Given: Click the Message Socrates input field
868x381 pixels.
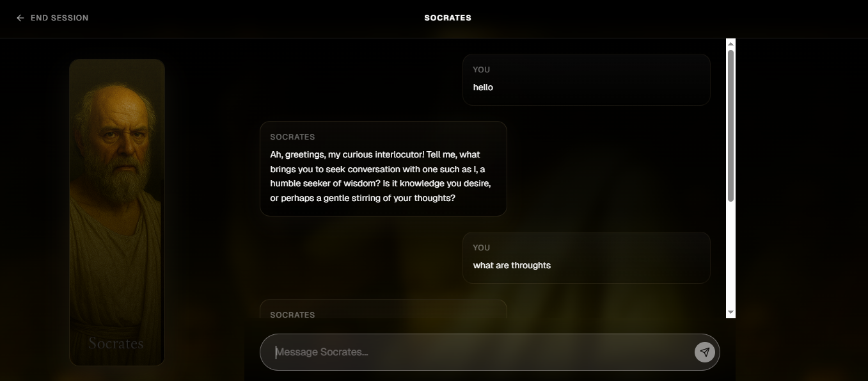Looking at the screenshot, I should [x=448, y=352].
